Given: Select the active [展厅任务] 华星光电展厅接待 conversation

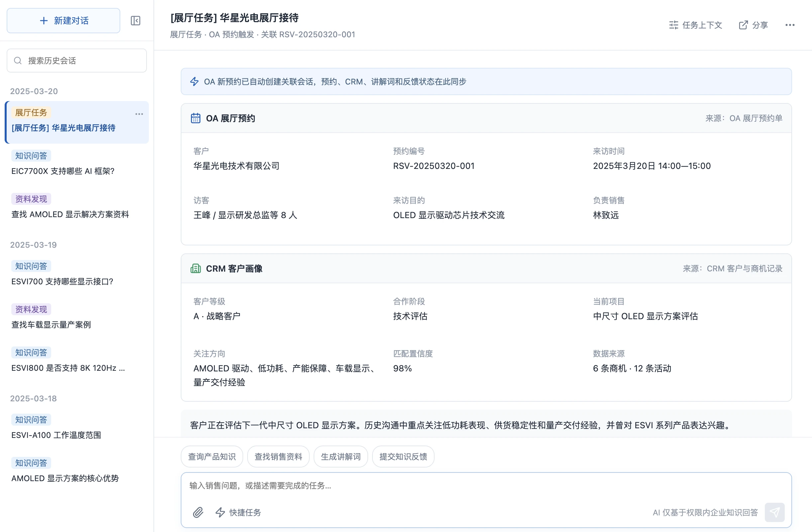Looking at the screenshot, I should coord(77,122).
